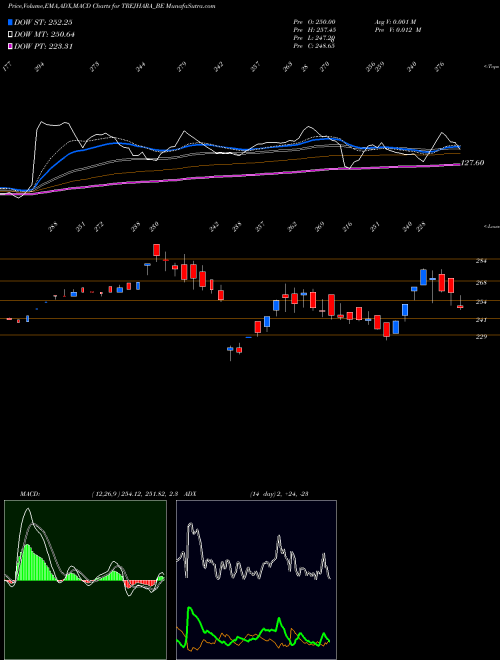Screen dimensions: 500x660
Task: Click the 276 tops label
Action: click(439, 67)
